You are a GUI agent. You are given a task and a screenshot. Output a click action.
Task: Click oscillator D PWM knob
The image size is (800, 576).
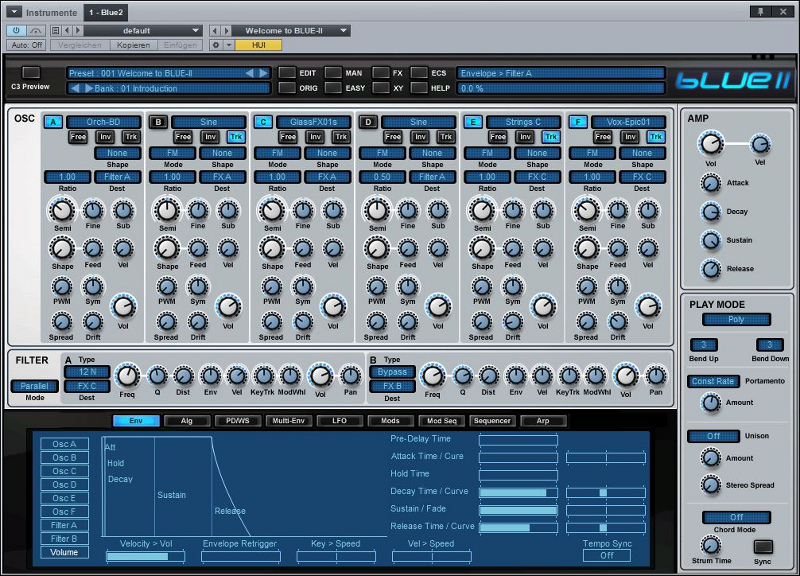coord(377,287)
